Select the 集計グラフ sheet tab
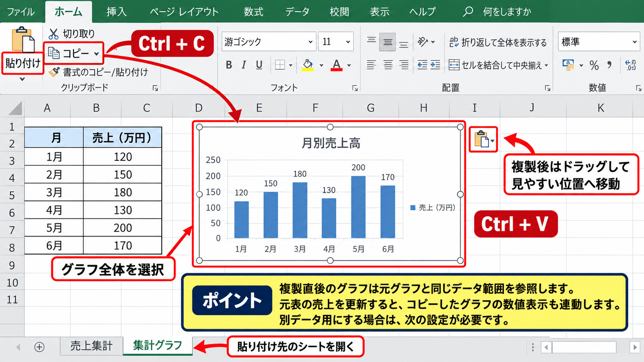Screen dimensions: 644x362 [158, 345]
